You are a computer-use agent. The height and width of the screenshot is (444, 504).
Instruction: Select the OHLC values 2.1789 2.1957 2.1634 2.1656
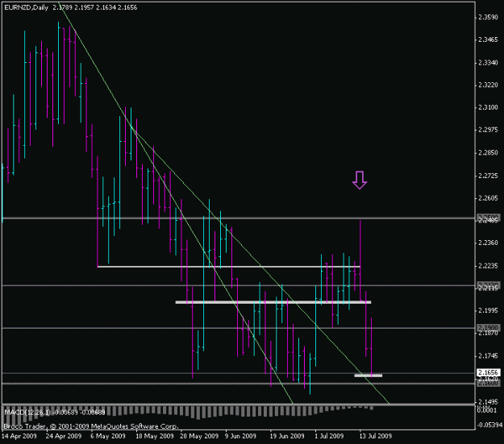pos(95,7)
